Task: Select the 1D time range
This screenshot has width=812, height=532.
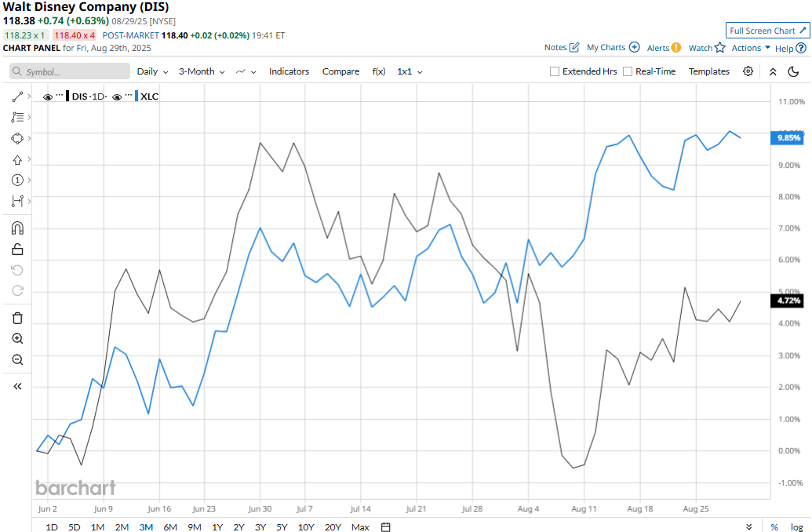Action: pos(51,527)
